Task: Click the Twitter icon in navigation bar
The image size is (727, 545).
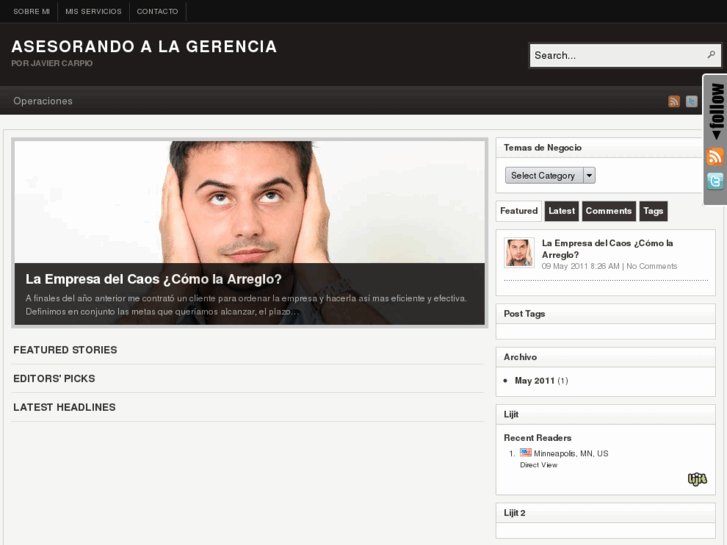Action: click(691, 101)
